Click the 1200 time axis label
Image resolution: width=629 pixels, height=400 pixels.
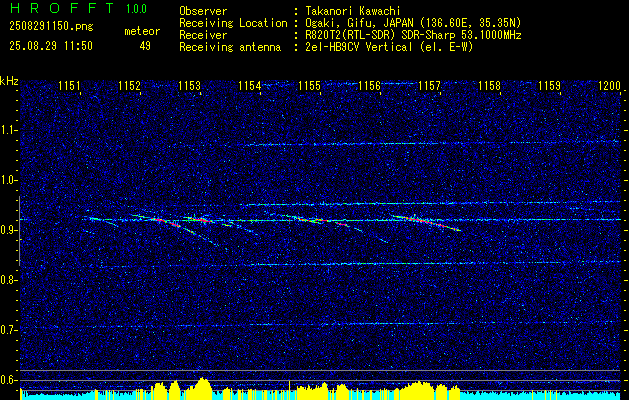[609, 86]
